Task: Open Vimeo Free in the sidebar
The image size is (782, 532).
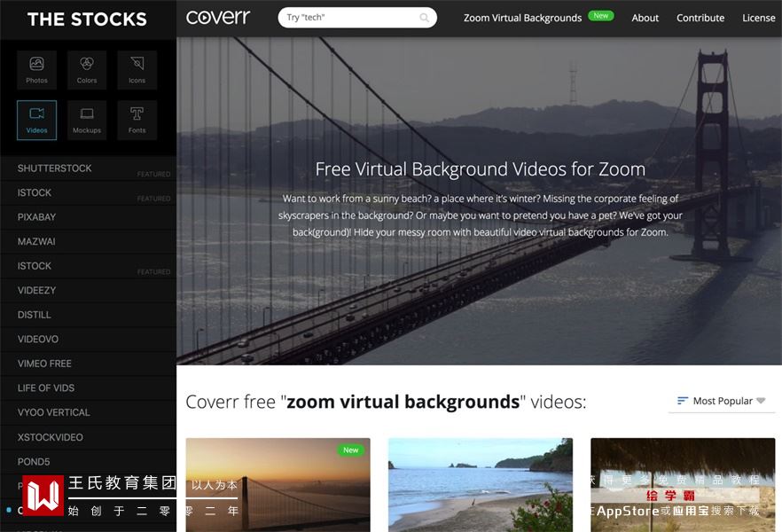Action: click(89, 364)
